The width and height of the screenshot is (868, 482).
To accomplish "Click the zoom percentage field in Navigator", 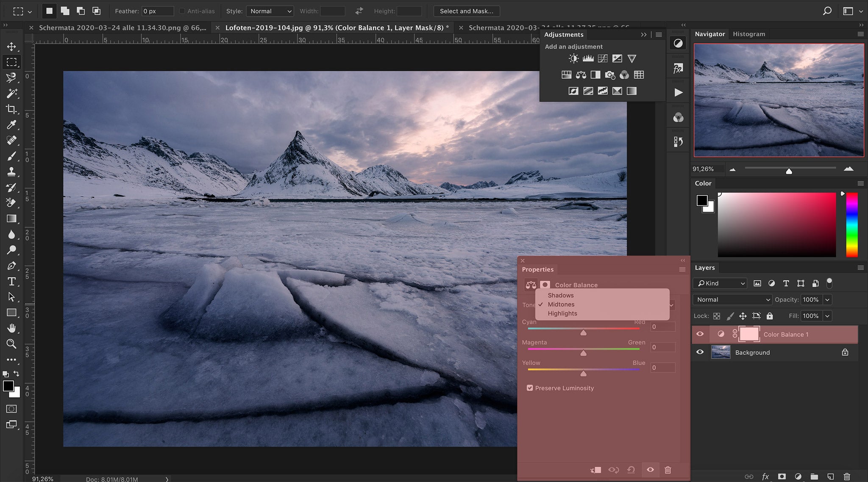I will click(704, 169).
